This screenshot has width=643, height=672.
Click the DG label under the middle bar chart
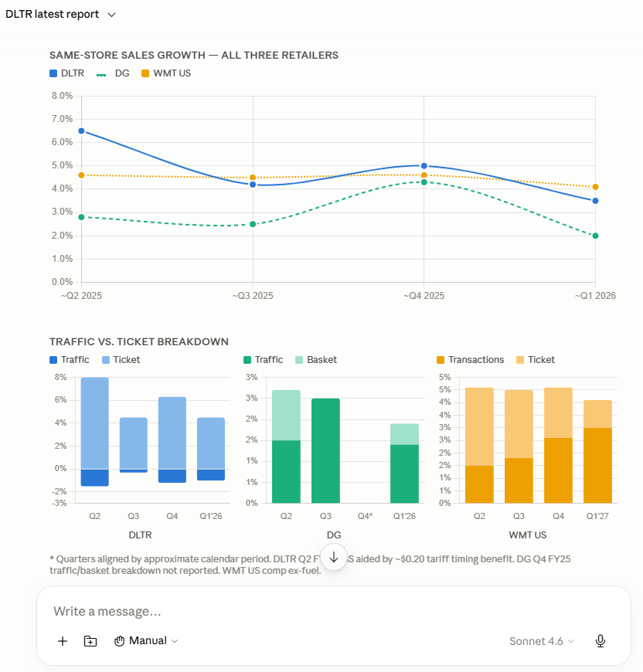click(x=334, y=535)
